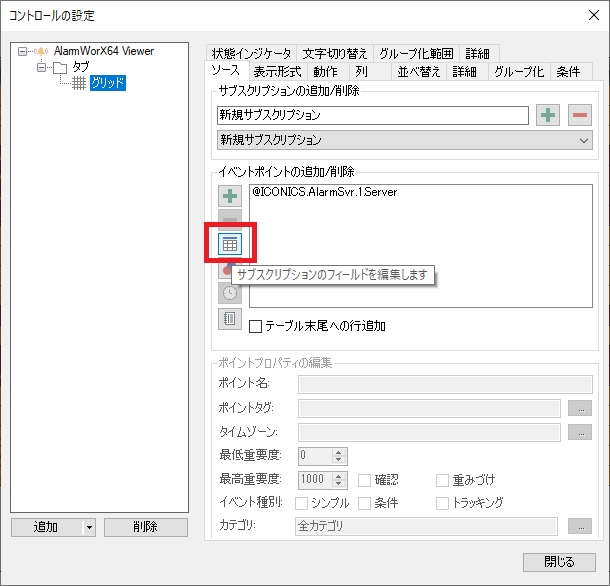
Task: Click the edit subscription fields table icon
Action: [230, 244]
